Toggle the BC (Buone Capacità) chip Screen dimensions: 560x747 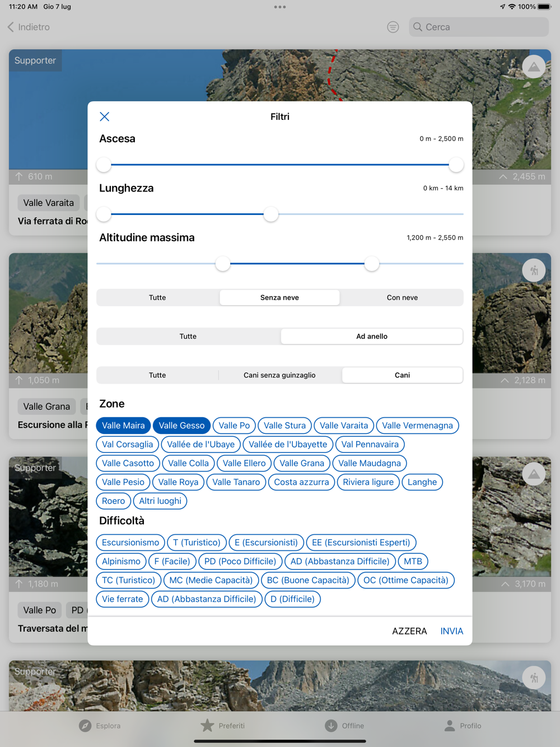[x=308, y=580]
